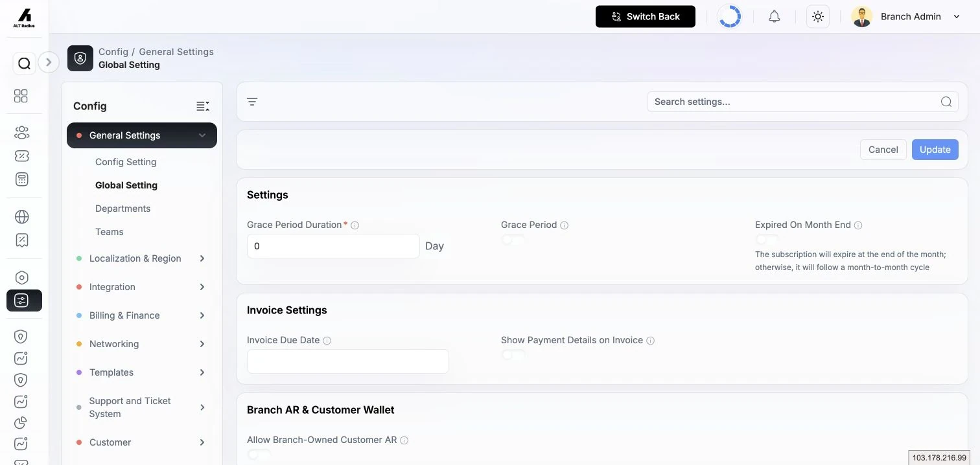The height and width of the screenshot is (465, 980).
Task: Open the Branch Admin dropdown arrow
Action: pyautogui.click(x=957, y=17)
